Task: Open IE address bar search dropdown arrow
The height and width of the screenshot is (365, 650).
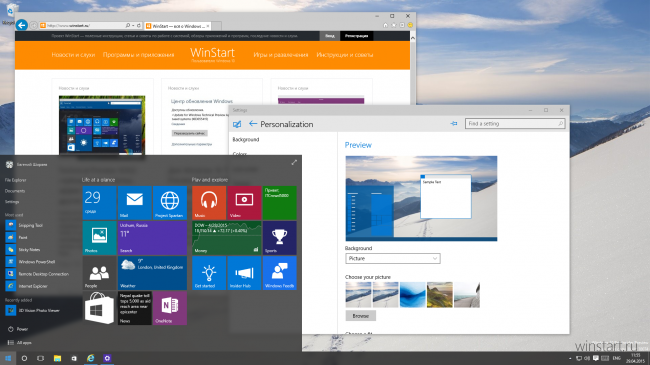Action: (133, 25)
